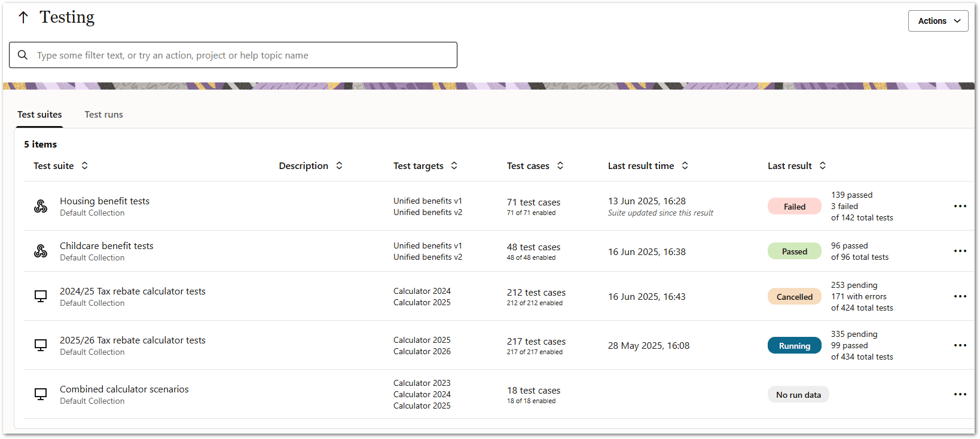Image resolution: width=980 pixels, height=439 pixels.
Task: Click the Failed status tag
Action: 794,205
